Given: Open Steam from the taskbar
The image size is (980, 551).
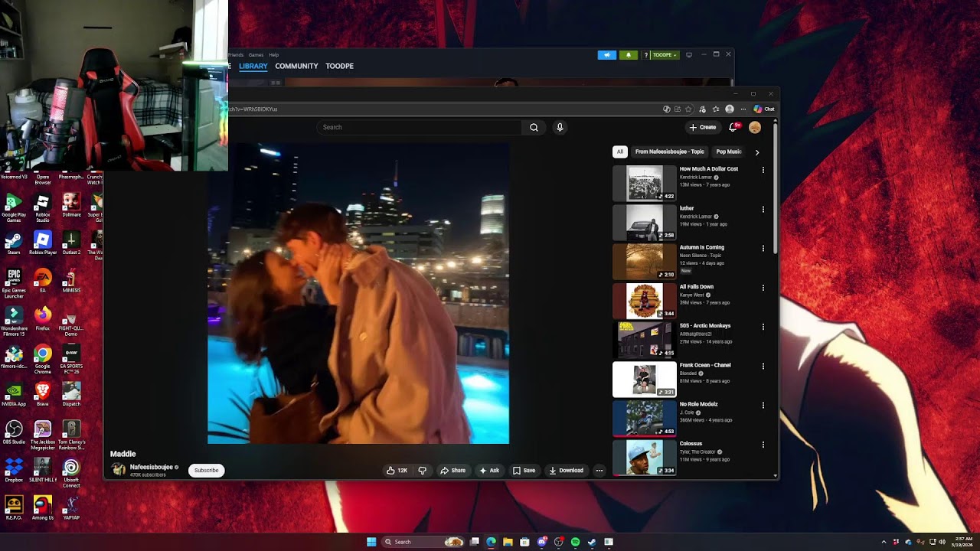Looking at the screenshot, I should (x=592, y=542).
